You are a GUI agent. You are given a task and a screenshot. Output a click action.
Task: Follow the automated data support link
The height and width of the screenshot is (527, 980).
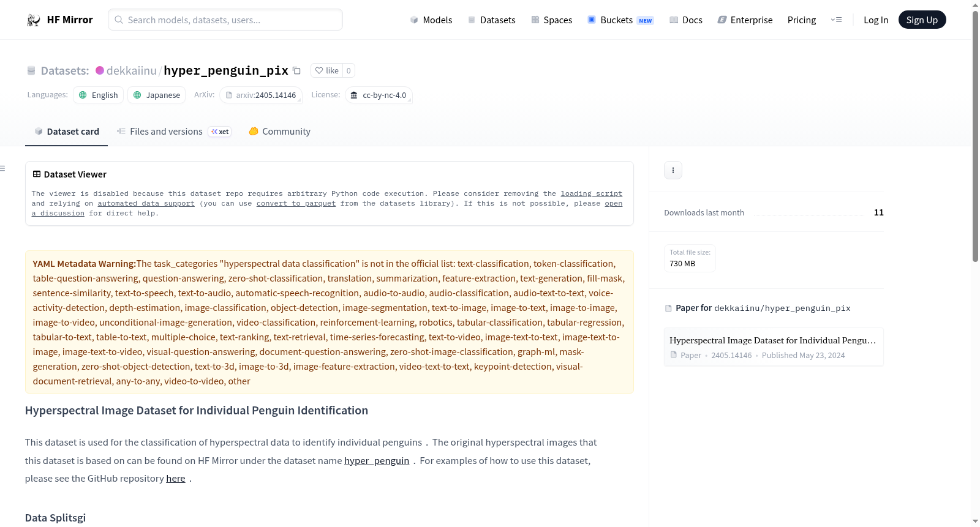pos(146,204)
